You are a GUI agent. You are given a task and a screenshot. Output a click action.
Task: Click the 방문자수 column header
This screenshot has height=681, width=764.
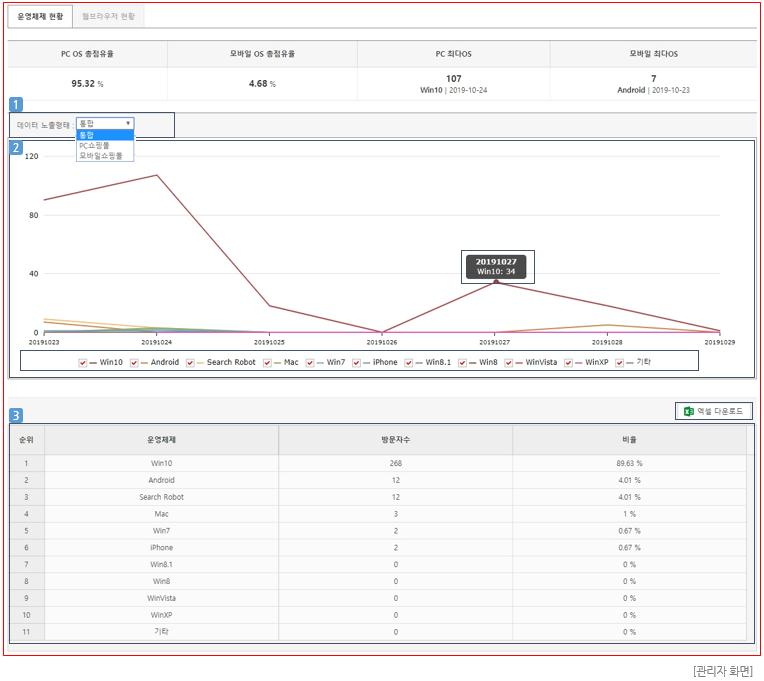396,440
